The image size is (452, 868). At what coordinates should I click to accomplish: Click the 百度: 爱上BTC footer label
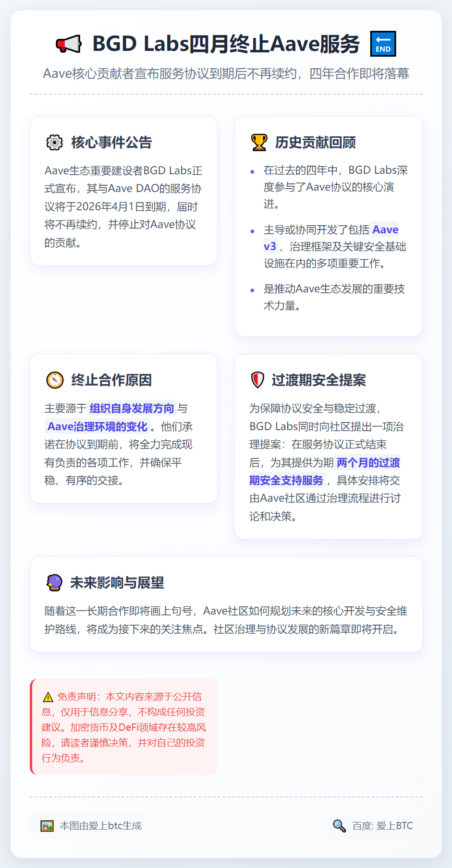(382, 826)
